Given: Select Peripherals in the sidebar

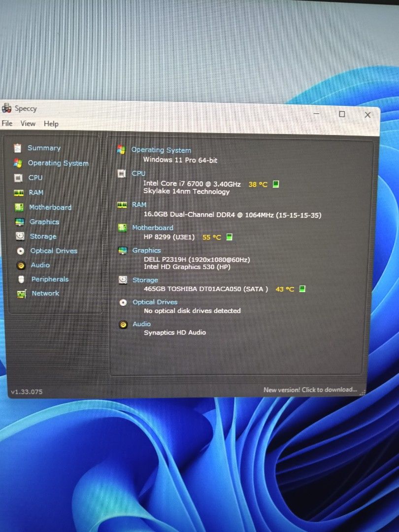Looking at the screenshot, I should pos(50,279).
